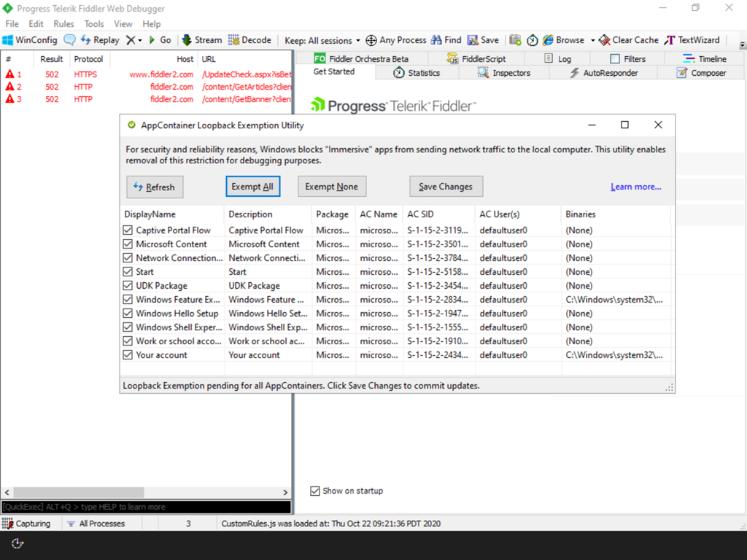The image size is (747, 560).
Task: Click the comment speech bubble icon
Action: [x=69, y=40]
